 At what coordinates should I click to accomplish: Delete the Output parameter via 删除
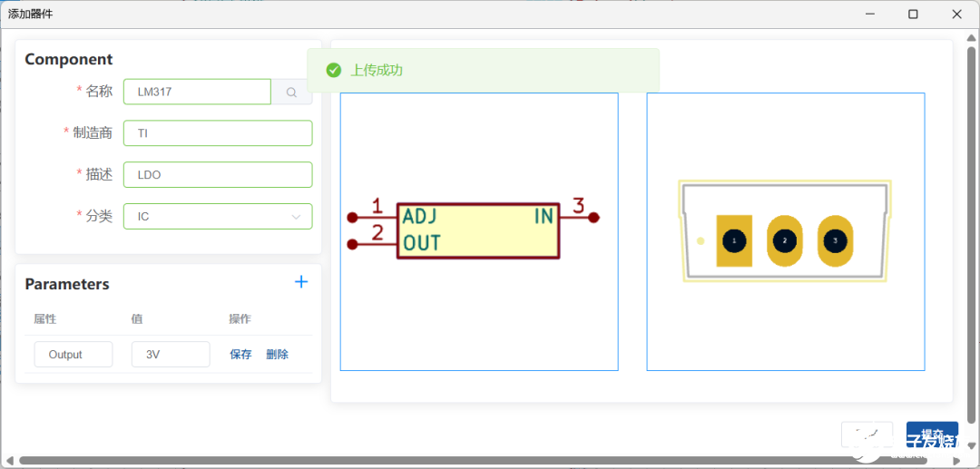(x=277, y=355)
